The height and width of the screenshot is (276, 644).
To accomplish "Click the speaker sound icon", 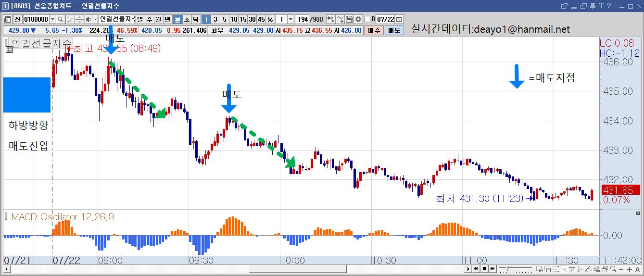I will pos(88,19).
